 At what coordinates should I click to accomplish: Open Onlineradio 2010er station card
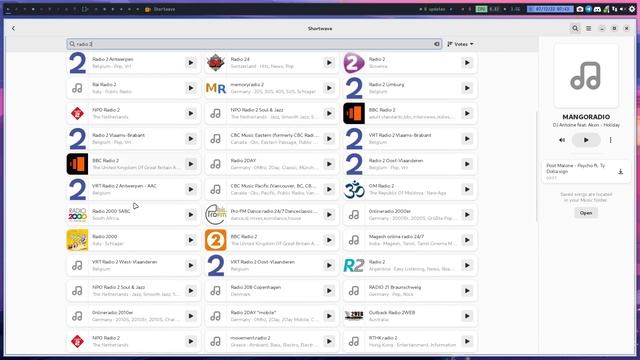133,316
